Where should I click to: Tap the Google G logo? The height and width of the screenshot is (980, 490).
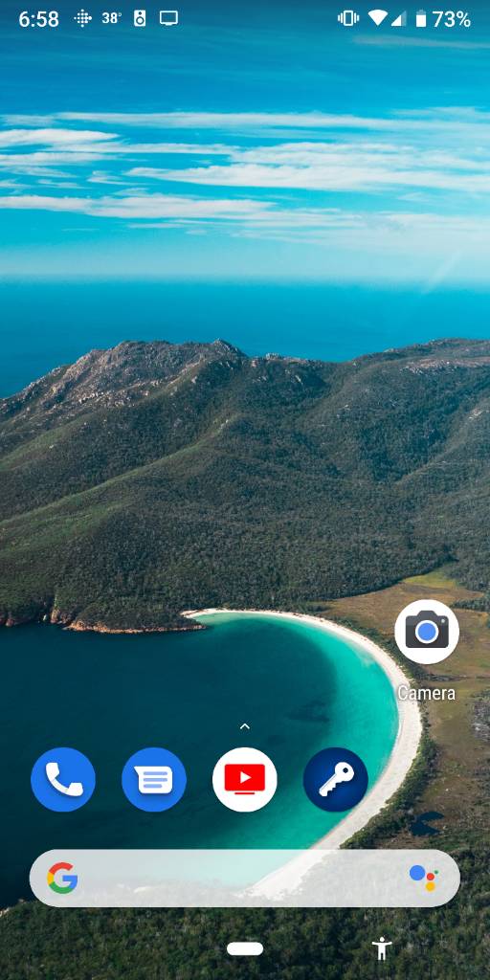62,878
